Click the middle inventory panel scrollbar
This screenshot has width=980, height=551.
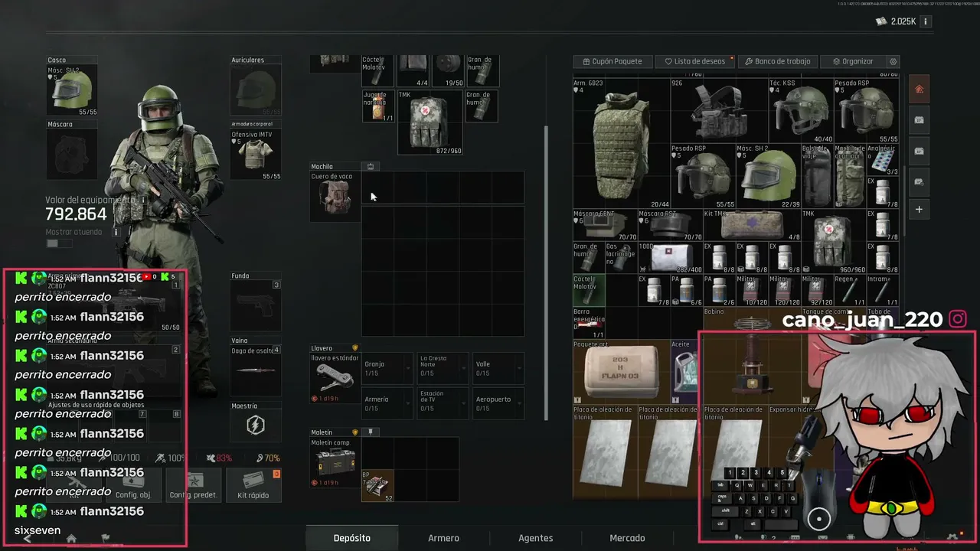pos(547,273)
